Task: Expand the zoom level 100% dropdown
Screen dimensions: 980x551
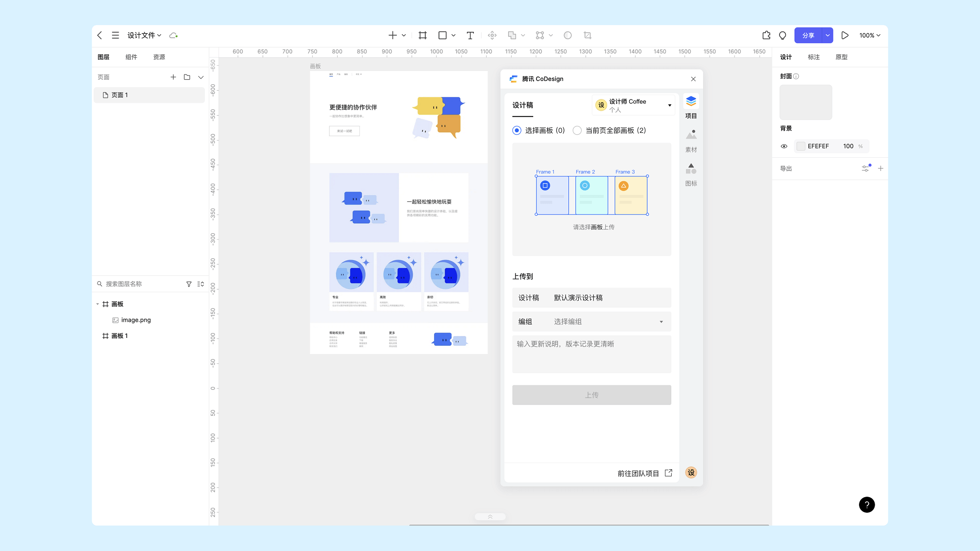Action: coord(870,35)
